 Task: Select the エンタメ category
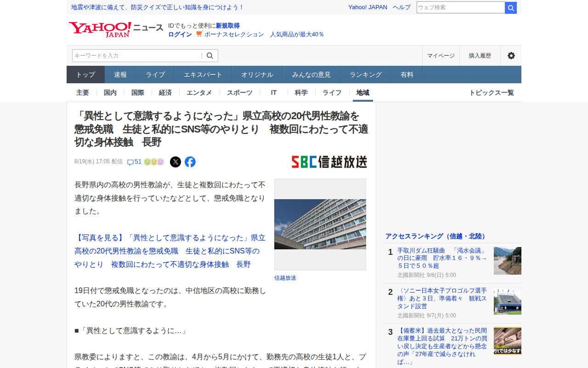[x=199, y=92]
